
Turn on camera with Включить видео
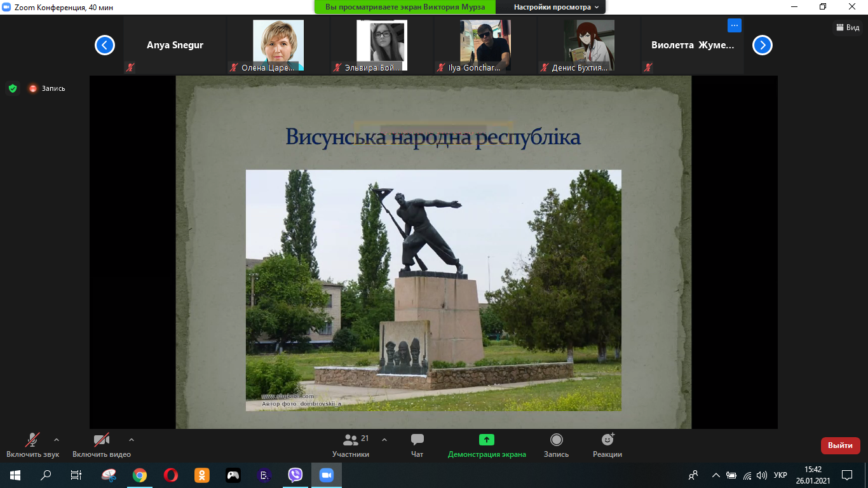click(x=102, y=440)
